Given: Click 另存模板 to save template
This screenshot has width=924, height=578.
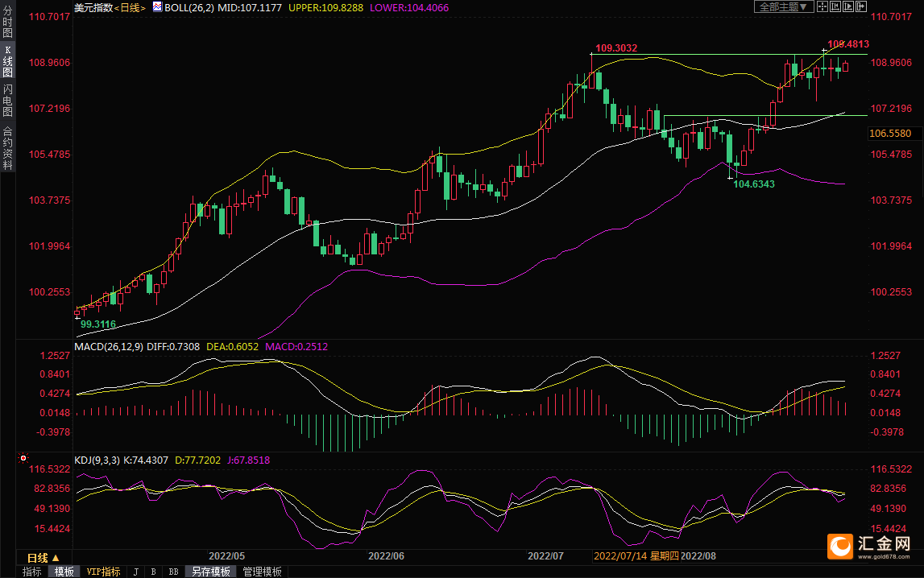Looking at the screenshot, I should click(x=211, y=572).
